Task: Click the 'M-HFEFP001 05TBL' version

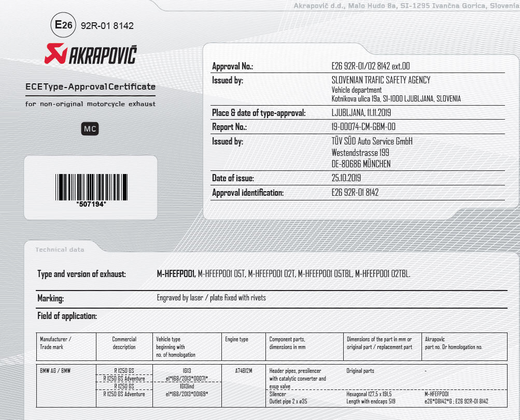Action: pos(325,274)
